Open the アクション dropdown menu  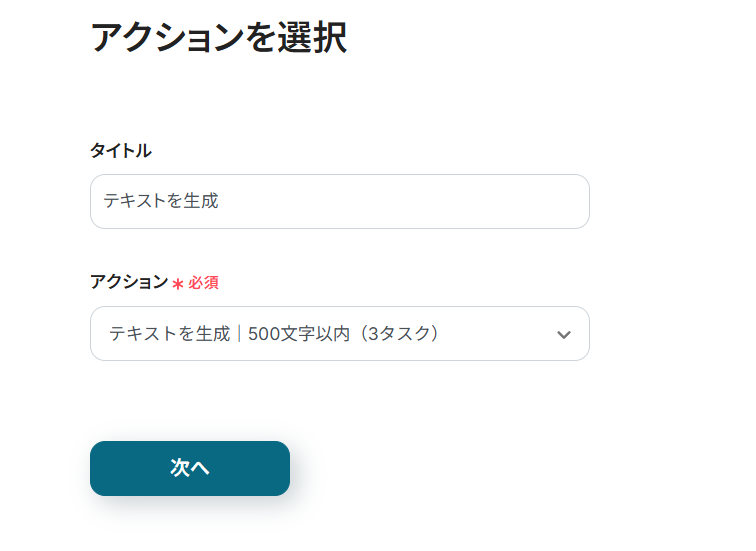coord(339,333)
